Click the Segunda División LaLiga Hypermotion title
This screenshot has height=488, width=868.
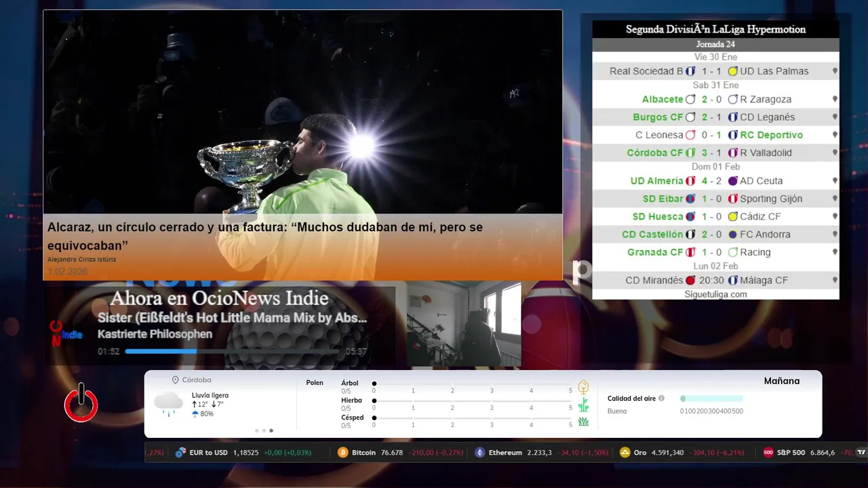[715, 29]
